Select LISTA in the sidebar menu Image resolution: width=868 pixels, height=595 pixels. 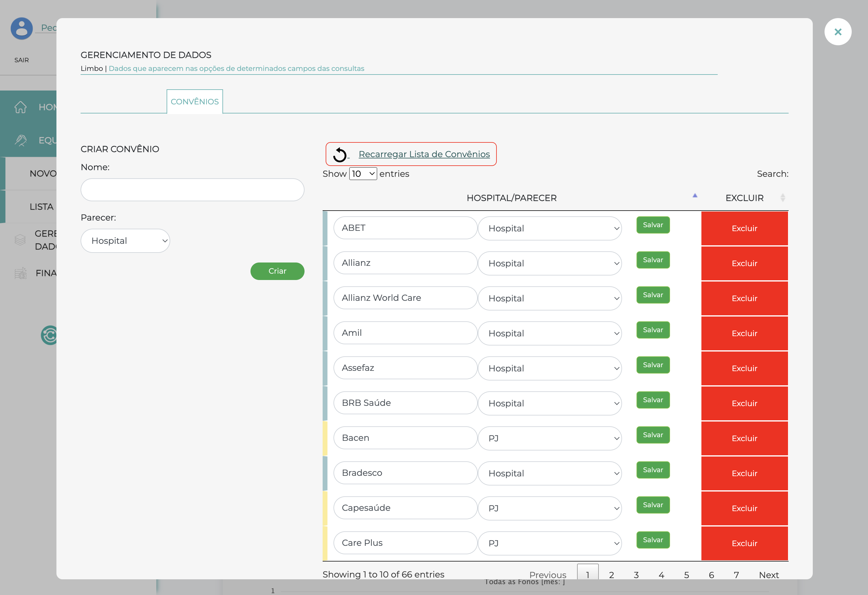[x=42, y=206]
